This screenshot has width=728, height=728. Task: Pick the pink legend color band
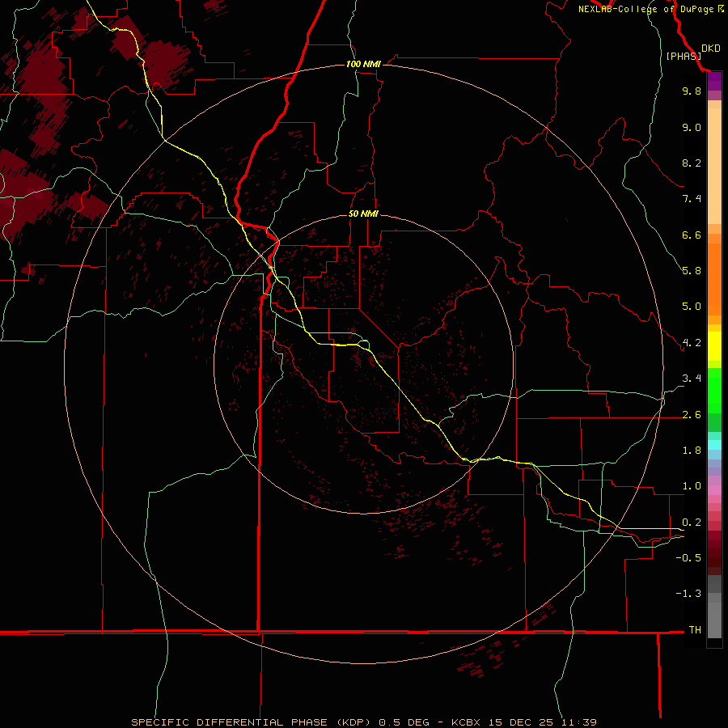tap(714, 490)
